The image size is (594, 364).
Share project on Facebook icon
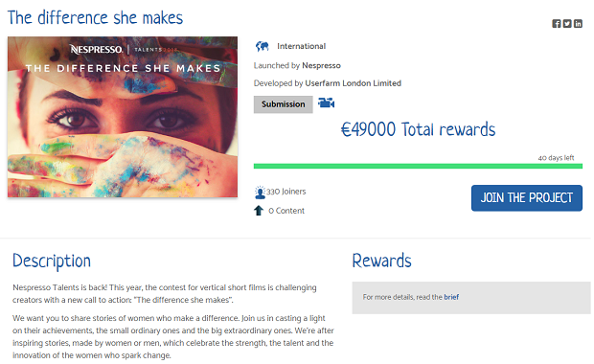556,24
